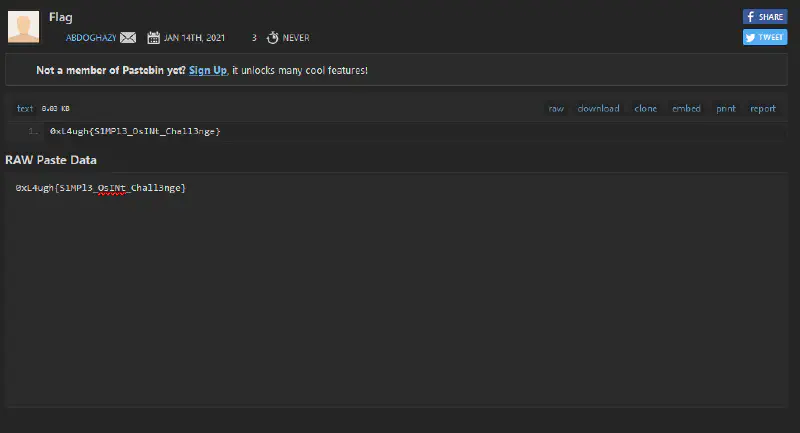Click the NEVER expiration text
Screen dimensions: 800x433
(296, 38)
